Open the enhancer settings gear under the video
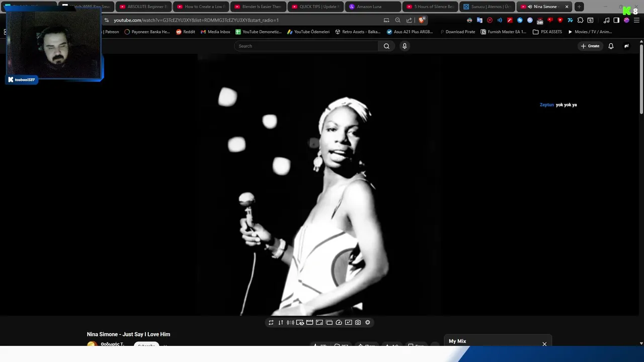 tap(367, 322)
